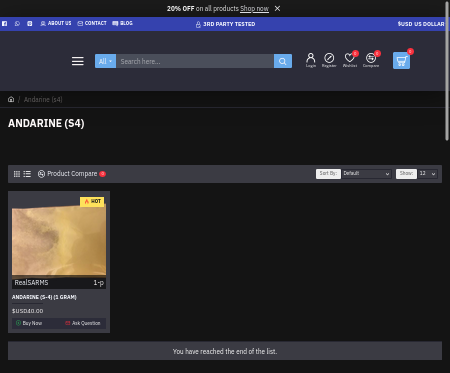
Task: Click the HOT badge on product
Action: [x=92, y=201]
